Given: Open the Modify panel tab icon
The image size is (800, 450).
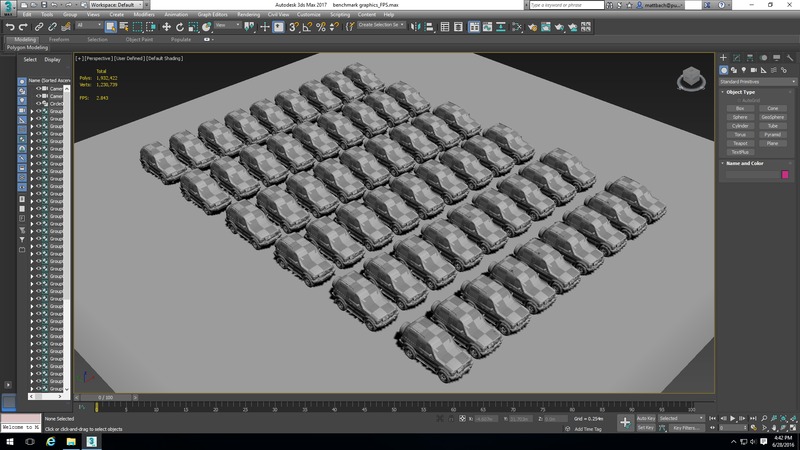Looking at the screenshot, I should (x=736, y=58).
